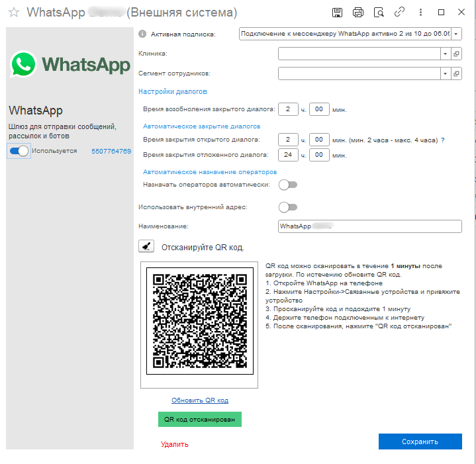Image resolution: width=476 pixels, height=464 pixels.
Task: Open the Сегмент сотрудников field's selected item
Action: point(456,73)
